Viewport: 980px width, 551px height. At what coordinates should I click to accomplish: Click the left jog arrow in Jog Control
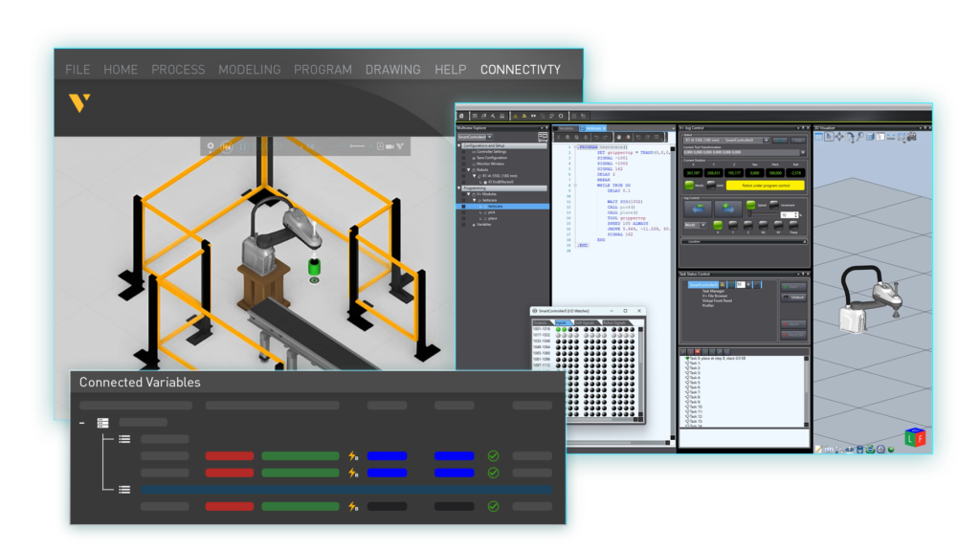698,209
